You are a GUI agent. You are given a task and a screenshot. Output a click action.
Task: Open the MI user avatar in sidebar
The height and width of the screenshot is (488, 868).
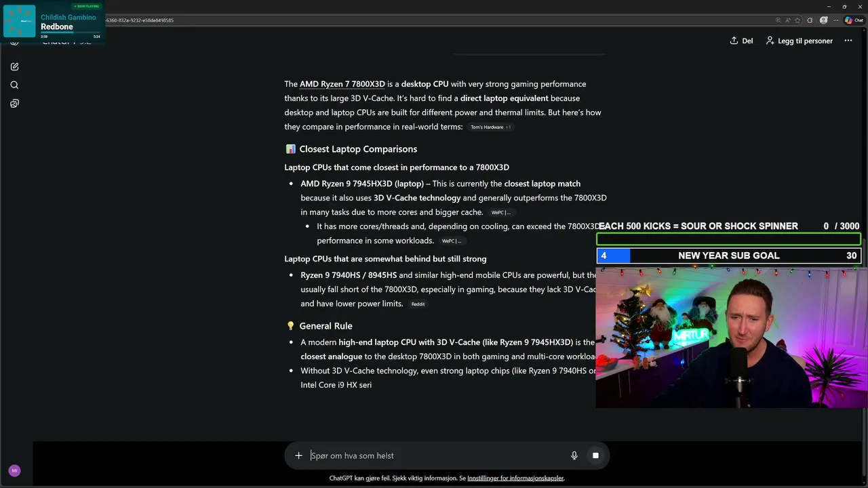click(x=14, y=470)
